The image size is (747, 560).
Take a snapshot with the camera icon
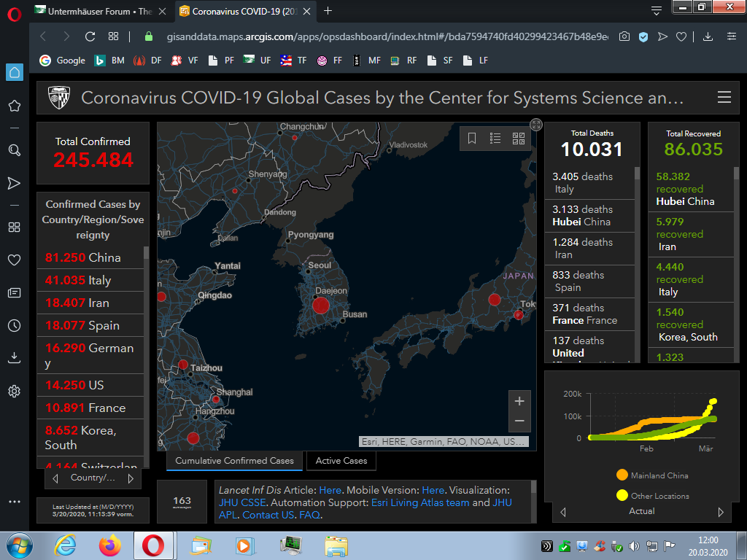pyautogui.click(x=624, y=36)
